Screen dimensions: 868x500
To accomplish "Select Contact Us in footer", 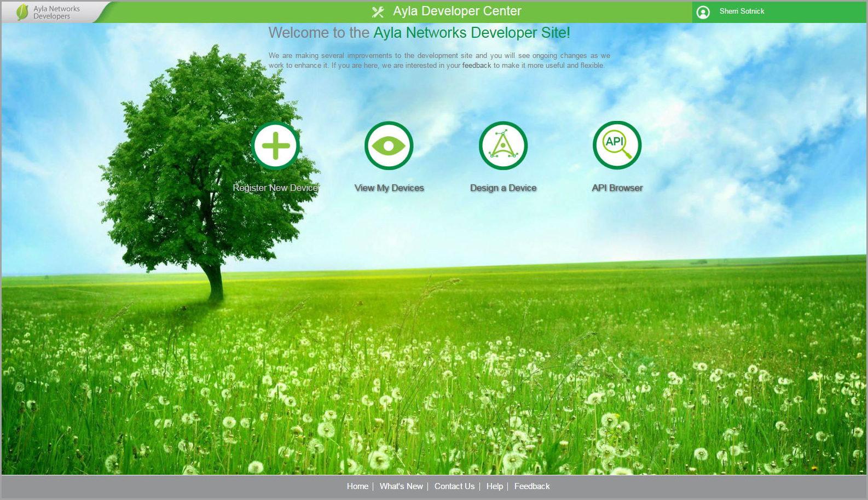I will coord(454,486).
